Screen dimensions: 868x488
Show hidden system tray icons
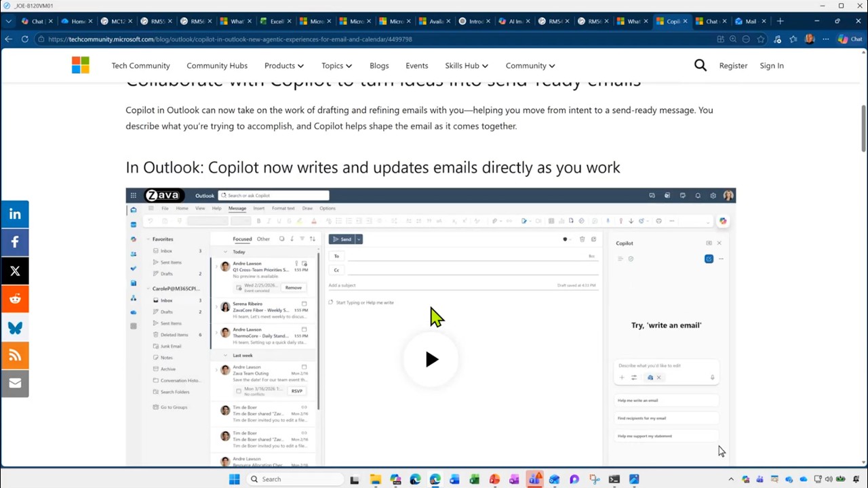731,479
